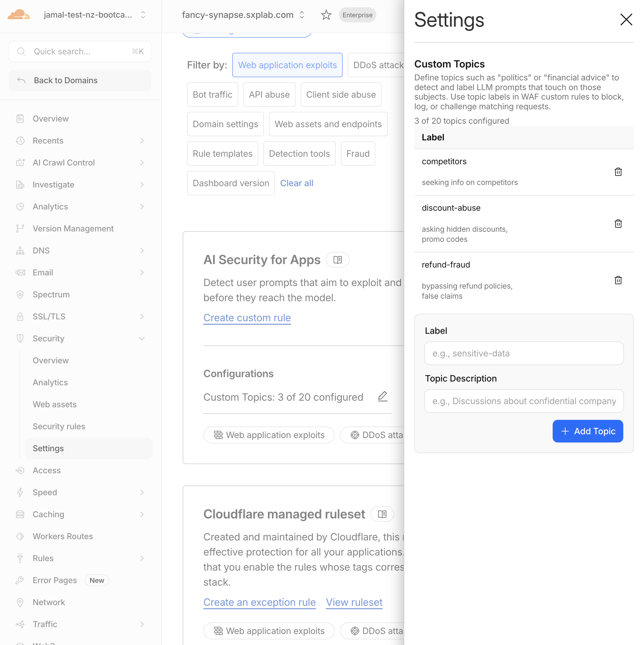
Task: Expand the Investigate chevron
Action: click(142, 184)
